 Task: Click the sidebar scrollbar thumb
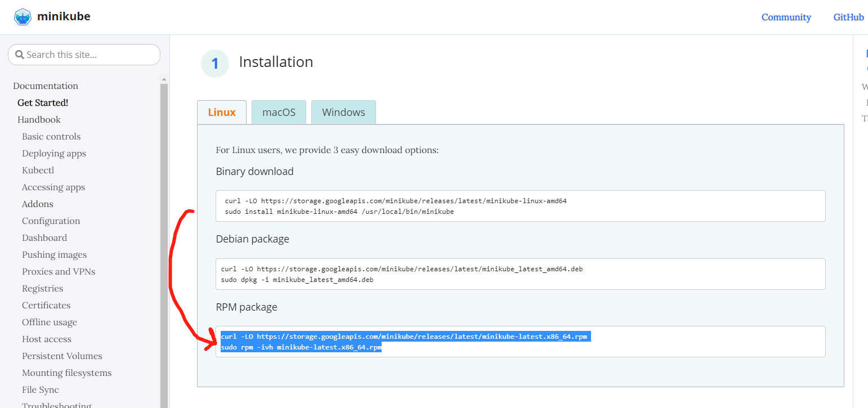pyautogui.click(x=164, y=245)
